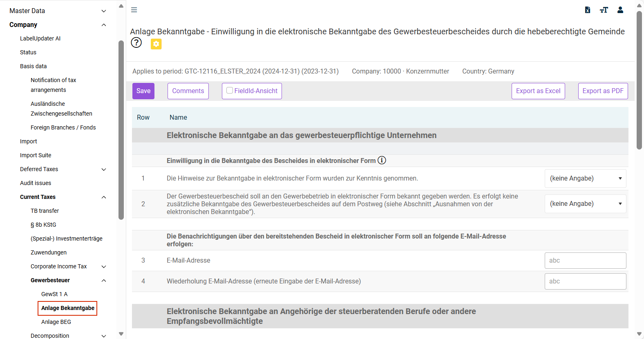Click the Save button
Image resolution: width=644 pixels, height=339 pixels.
(x=143, y=91)
